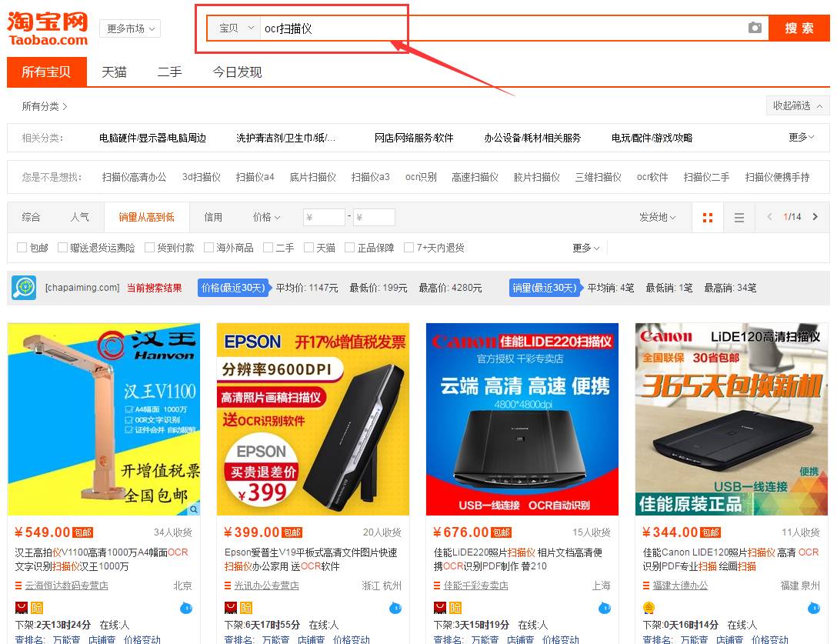The image size is (837, 644).
Task: Click insurance badge under 光讯办公专营店
Action: tap(246, 608)
